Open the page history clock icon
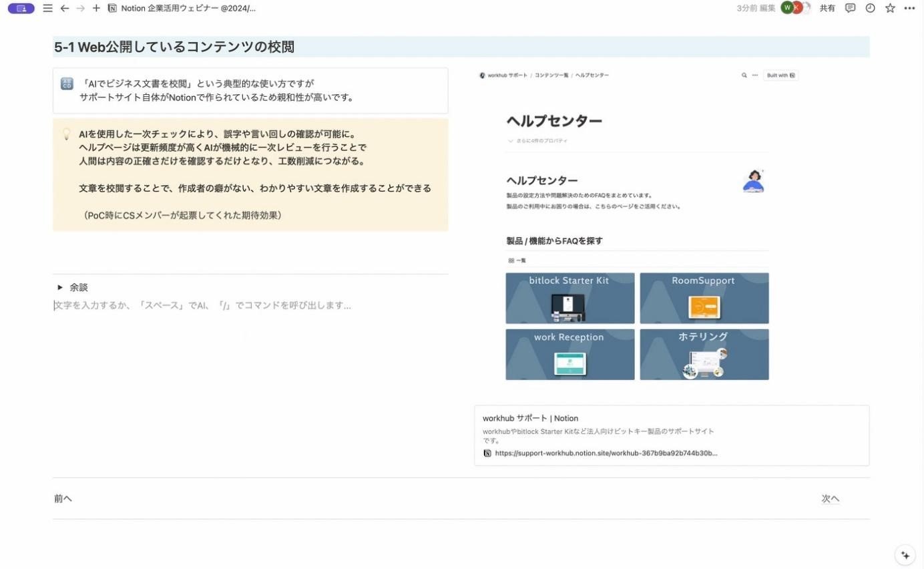924x569 pixels. (870, 8)
